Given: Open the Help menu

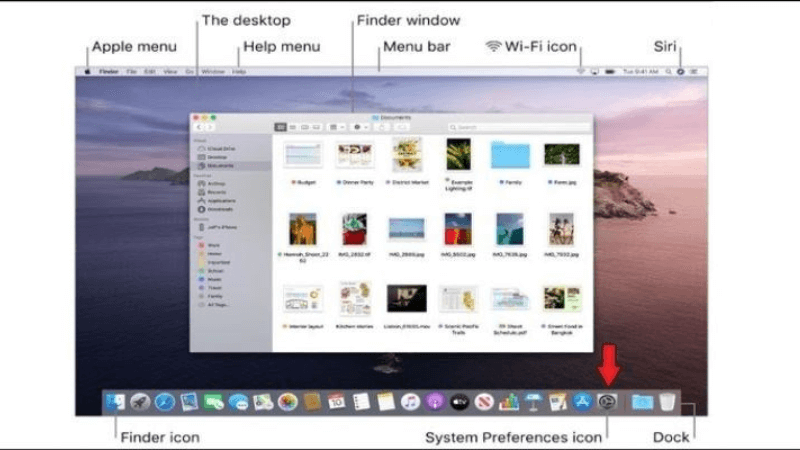Looking at the screenshot, I should 239,72.
